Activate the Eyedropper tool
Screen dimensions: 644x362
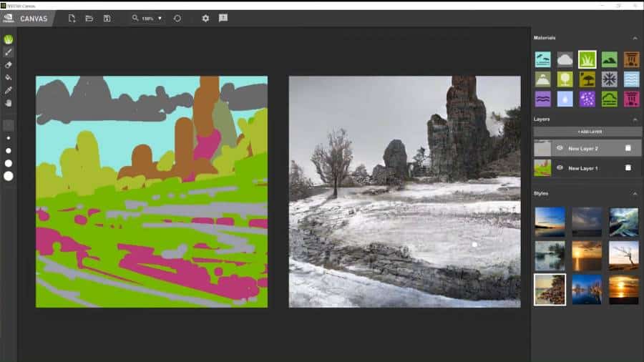coord(9,90)
